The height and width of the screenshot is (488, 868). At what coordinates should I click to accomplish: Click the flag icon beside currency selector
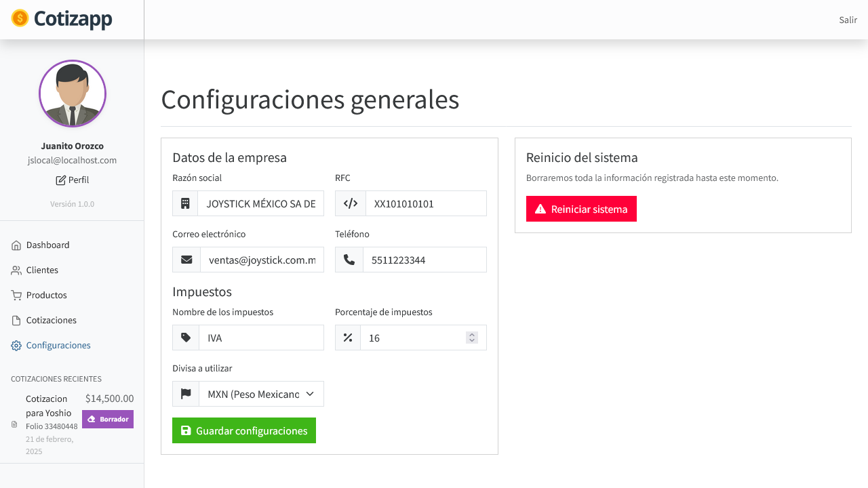[186, 394]
